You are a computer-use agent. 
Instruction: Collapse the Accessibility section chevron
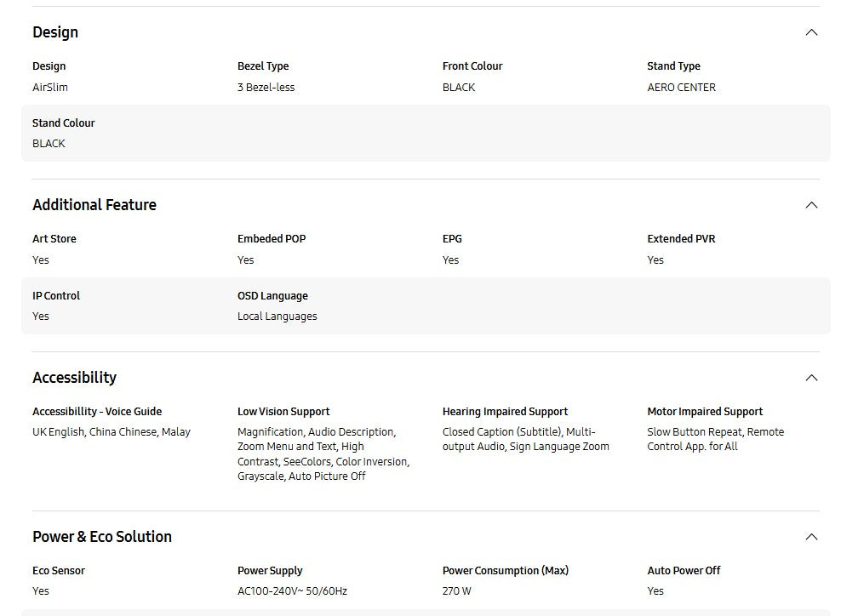pyautogui.click(x=811, y=378)
